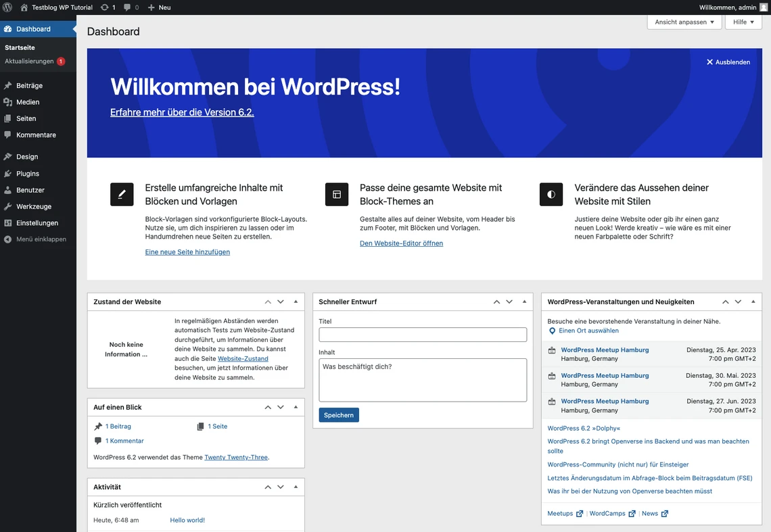Open the Ansicht anpassen dropdown
Viewport: 771px width, 532px height.
684,22
